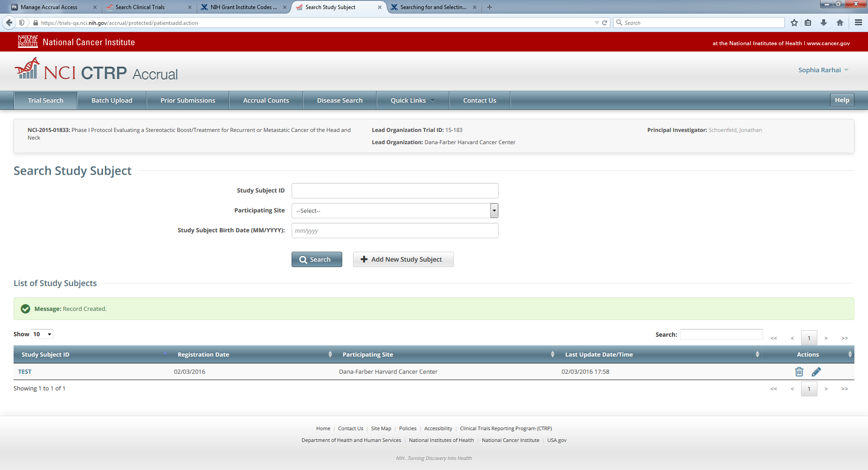
Task: Open the tracking protection shield icon
Action: pyautogui.click(x=22, y=23)
